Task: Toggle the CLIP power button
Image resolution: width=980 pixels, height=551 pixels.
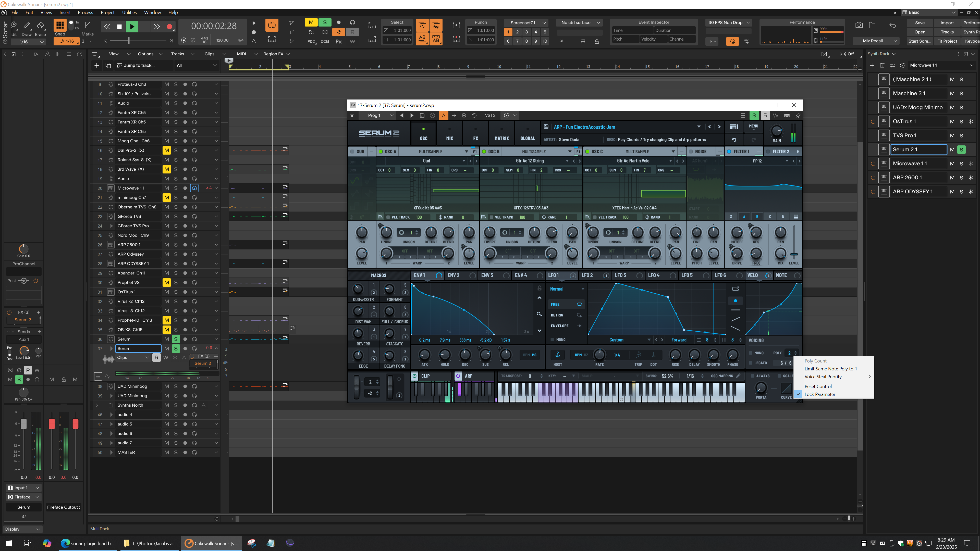Action: (x=414, y=376)
